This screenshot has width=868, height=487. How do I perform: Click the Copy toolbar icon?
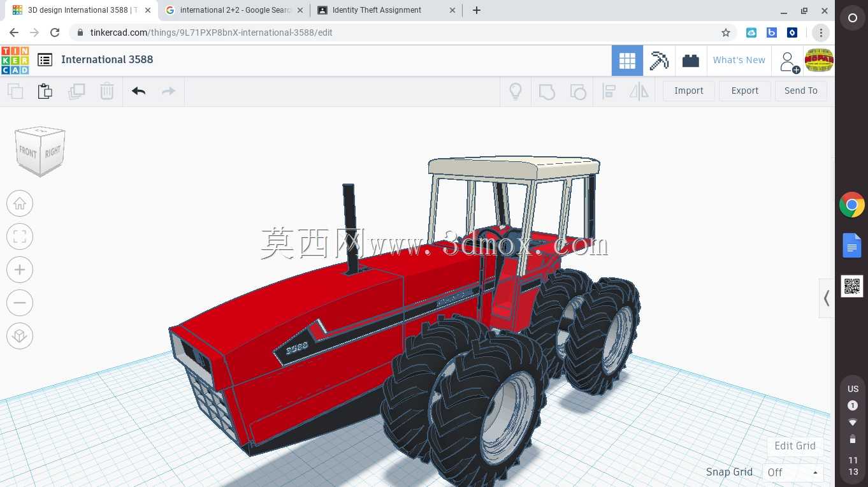[x=15, y=91]
